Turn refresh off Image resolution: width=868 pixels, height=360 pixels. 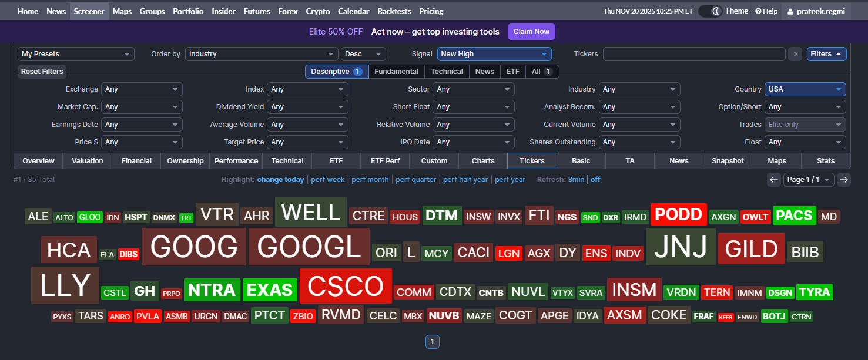(595, 180)
